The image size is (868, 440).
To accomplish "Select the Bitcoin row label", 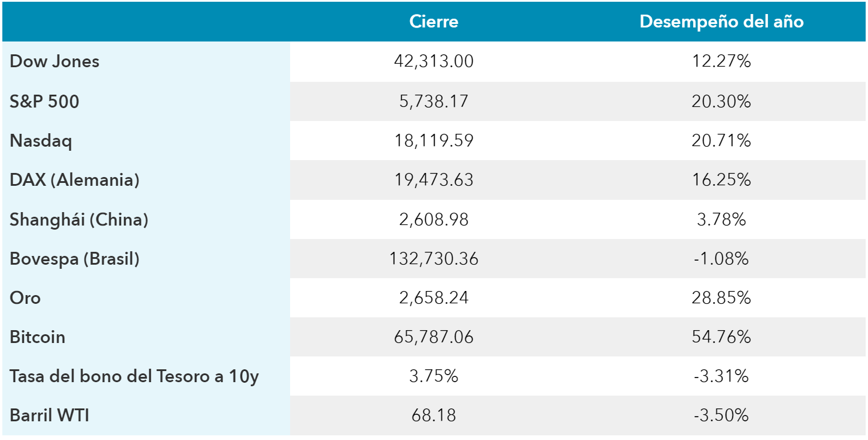I will [37, 337].
